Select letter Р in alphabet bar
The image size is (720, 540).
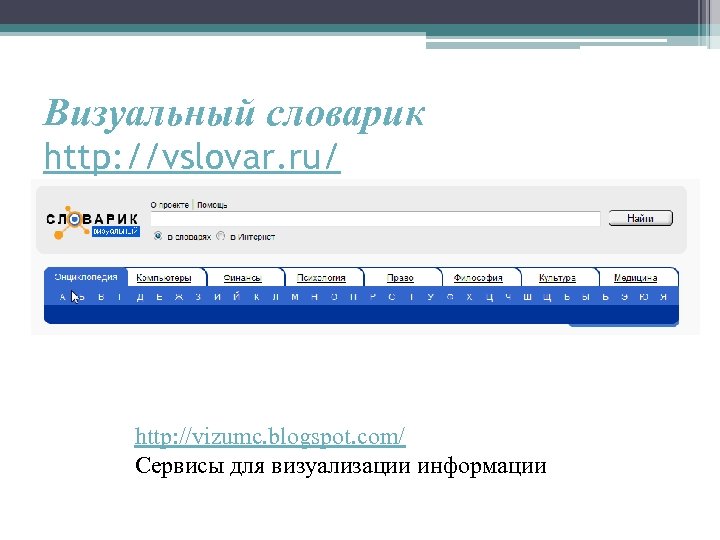(x=373, y=297)
